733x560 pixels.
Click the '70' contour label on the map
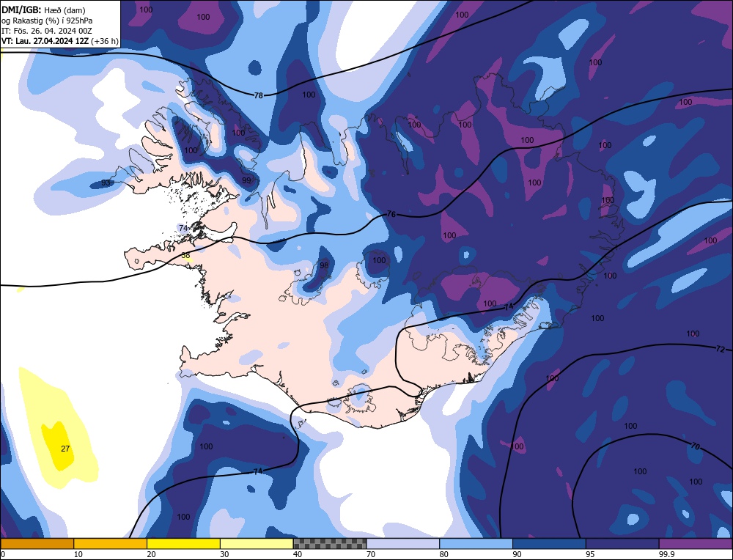click(x=695, y=447)
